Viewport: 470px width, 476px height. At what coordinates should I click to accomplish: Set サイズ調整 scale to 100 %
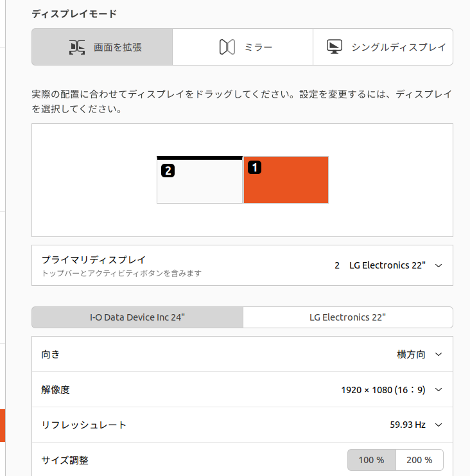[372, 460]
